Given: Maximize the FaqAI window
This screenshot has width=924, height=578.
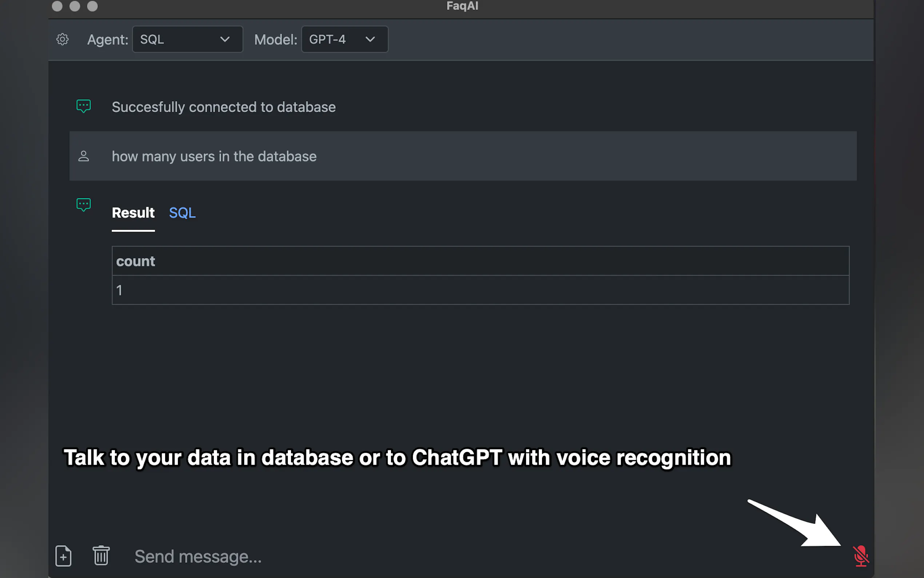Looking at the screenshot, I should [92, 6].
